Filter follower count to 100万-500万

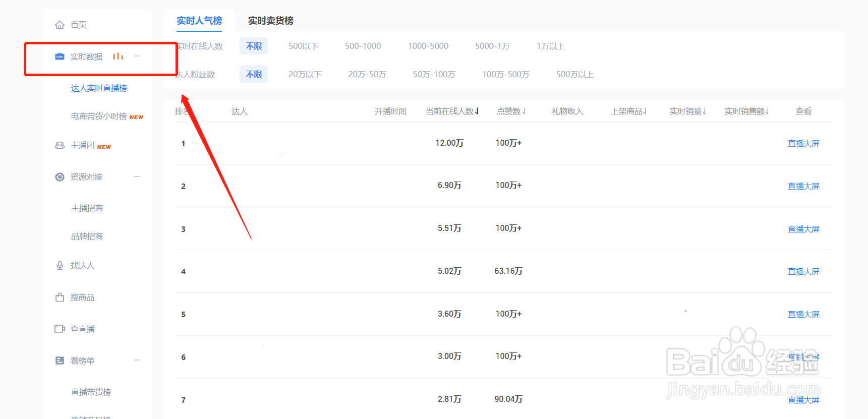click(x=506, y=74)
